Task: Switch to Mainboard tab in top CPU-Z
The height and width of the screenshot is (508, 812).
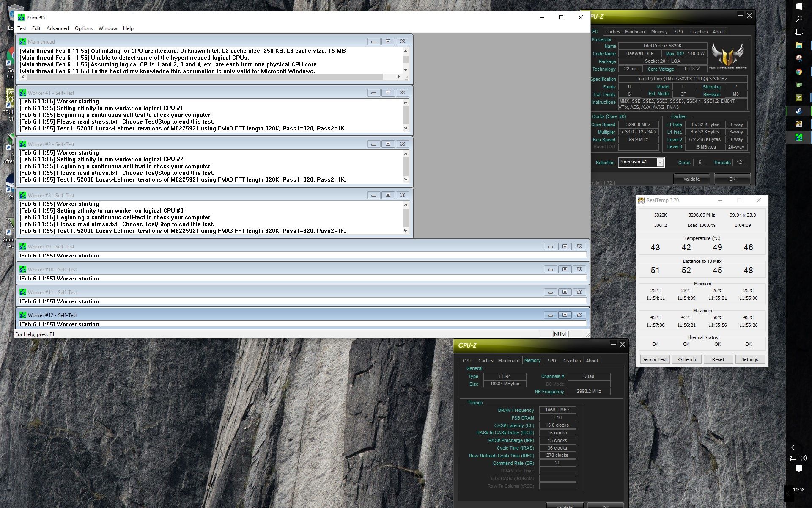Action: click(x=636, y=32)
